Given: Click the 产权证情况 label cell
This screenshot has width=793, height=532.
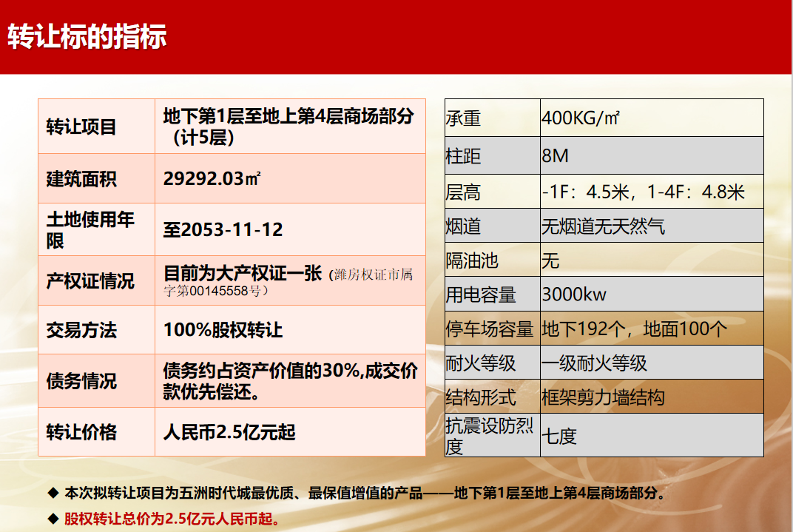Looking at the screenshot, I should pyautogui.click(x=97, y=280).
